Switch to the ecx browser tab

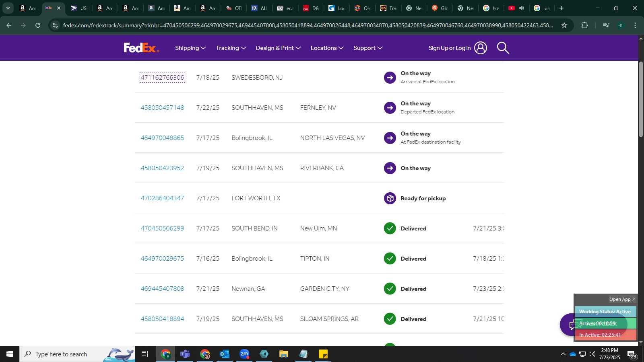tap(285, 8)
